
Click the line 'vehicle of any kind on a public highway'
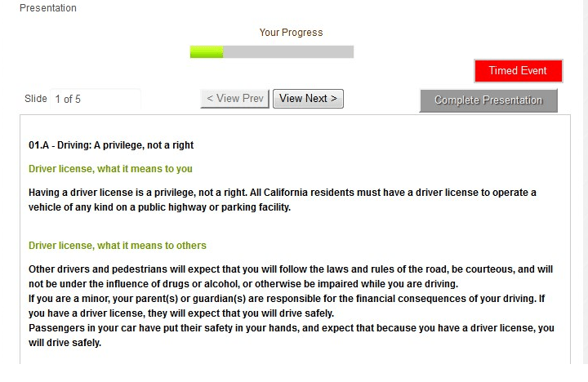(159, 207)
